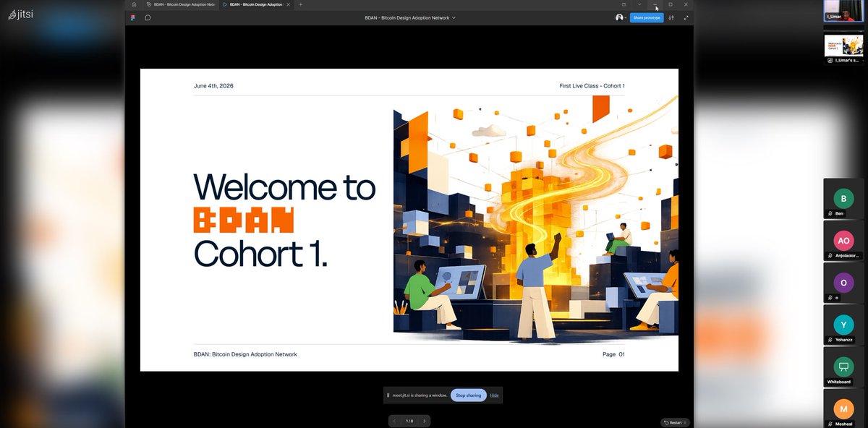Click Ben's muted microphone icon
The width and height of the screenshot is (868, 428).
(x=830, y=214)
